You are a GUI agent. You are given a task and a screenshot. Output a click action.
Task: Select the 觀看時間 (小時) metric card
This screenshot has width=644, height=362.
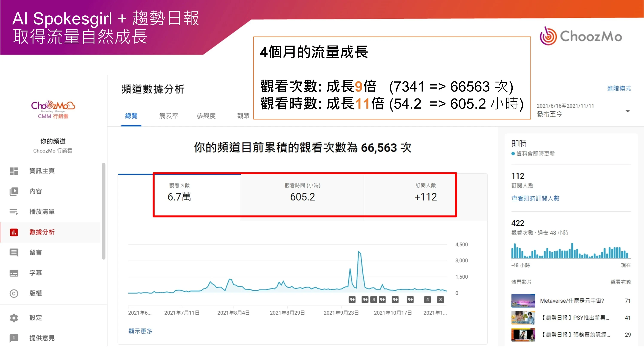click(x=302, y=194)
